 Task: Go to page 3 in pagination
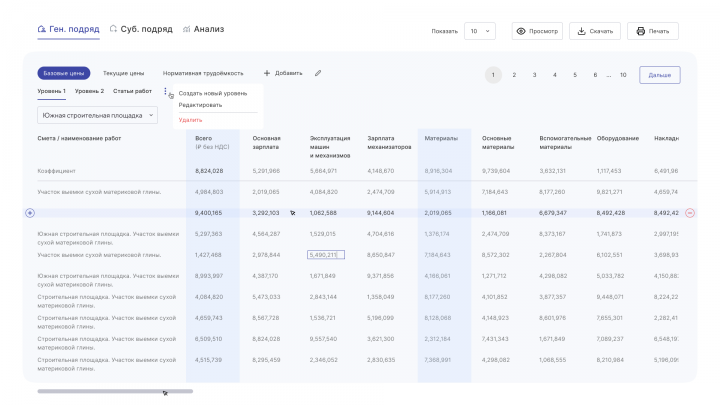[x=534, y=75]
